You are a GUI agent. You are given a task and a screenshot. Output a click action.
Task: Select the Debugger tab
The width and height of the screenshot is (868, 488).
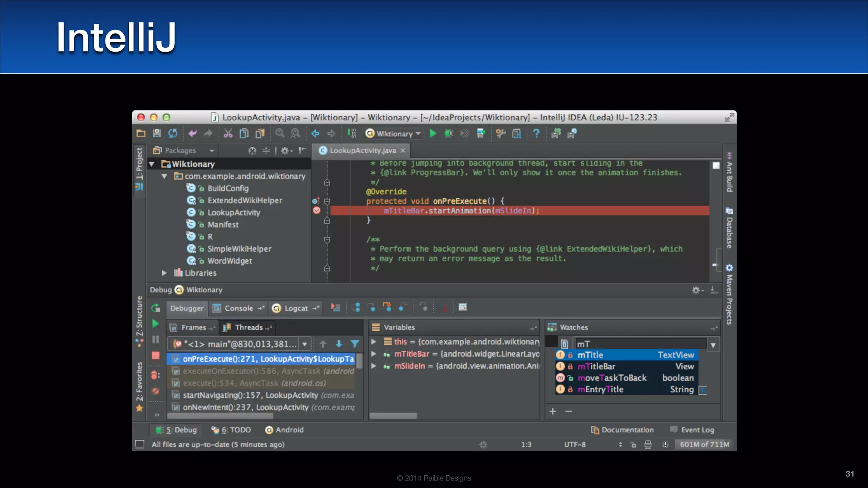[186, 308]
